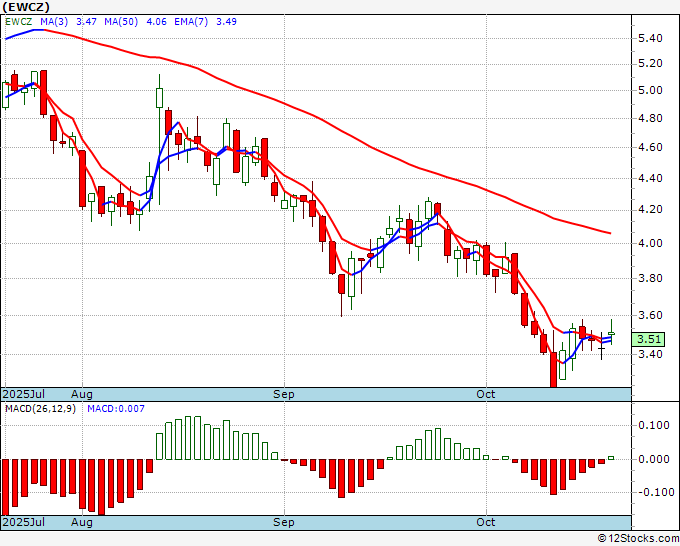
Task: Click the green 3.51 current price tag
Action: tap(649, 339)
